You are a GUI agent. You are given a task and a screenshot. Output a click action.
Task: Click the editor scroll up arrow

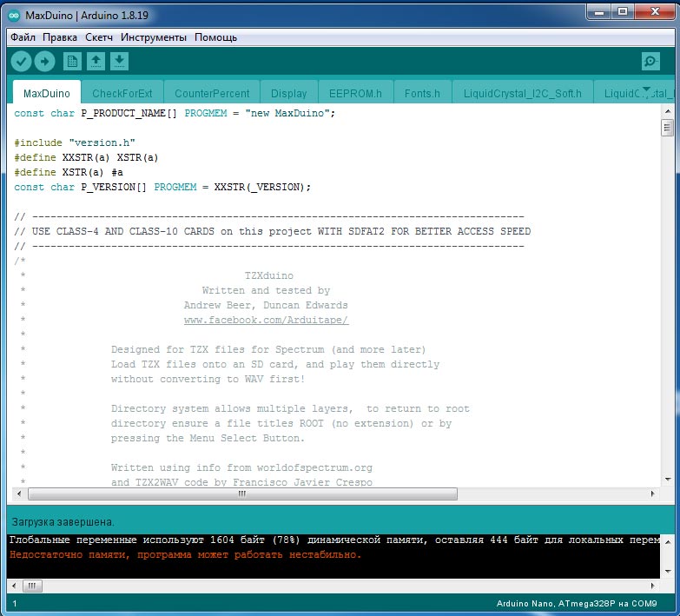point(668,111)
